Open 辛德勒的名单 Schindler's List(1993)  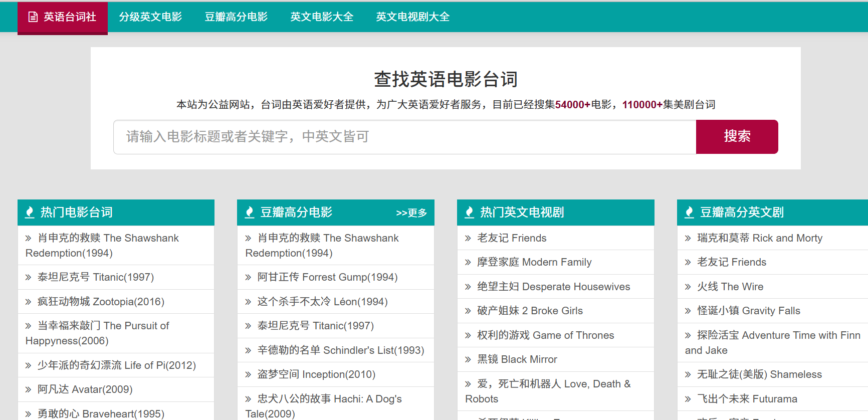[341, 350]
